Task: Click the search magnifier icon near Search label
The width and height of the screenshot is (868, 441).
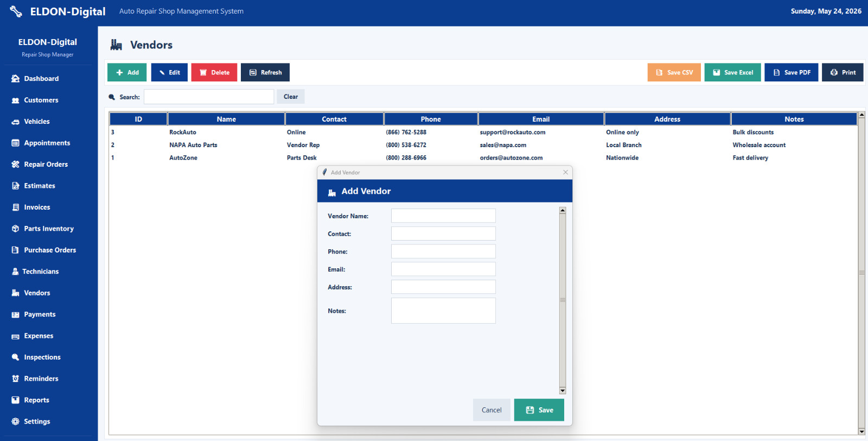Action: [112, 97]
